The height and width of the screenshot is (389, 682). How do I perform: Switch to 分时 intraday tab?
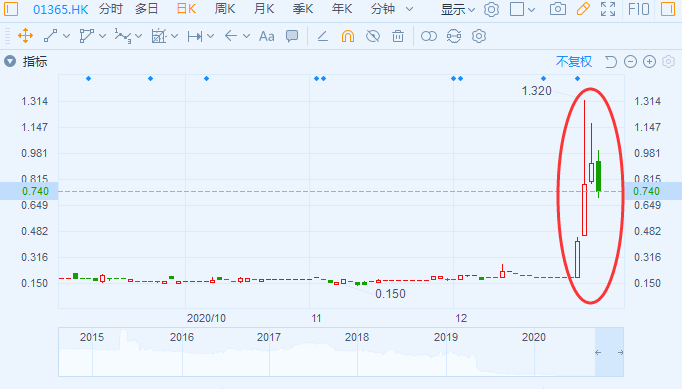(110, 9)
